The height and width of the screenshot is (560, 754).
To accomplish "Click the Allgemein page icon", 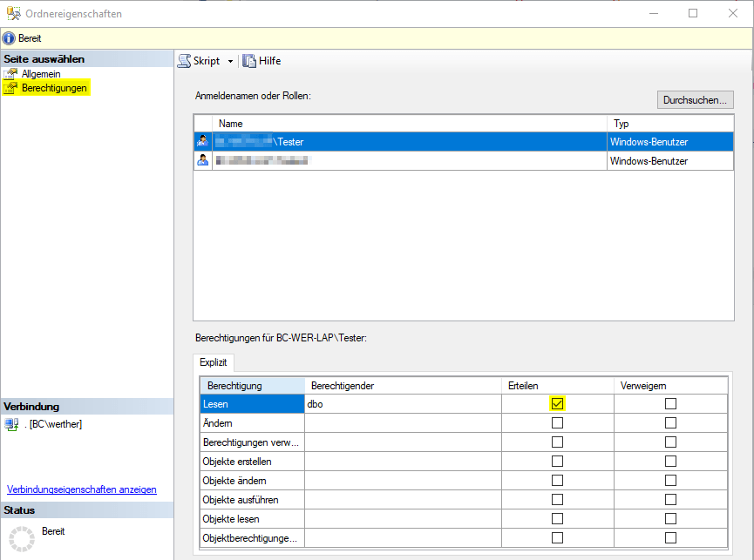I will pos(10,74).
